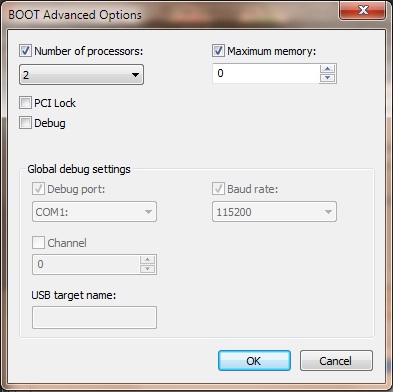This screenshot has height=392, width=393.
Task: Decrease Maximum memory with down arrow
Action: pyautogui.click(x=327, y=78)
